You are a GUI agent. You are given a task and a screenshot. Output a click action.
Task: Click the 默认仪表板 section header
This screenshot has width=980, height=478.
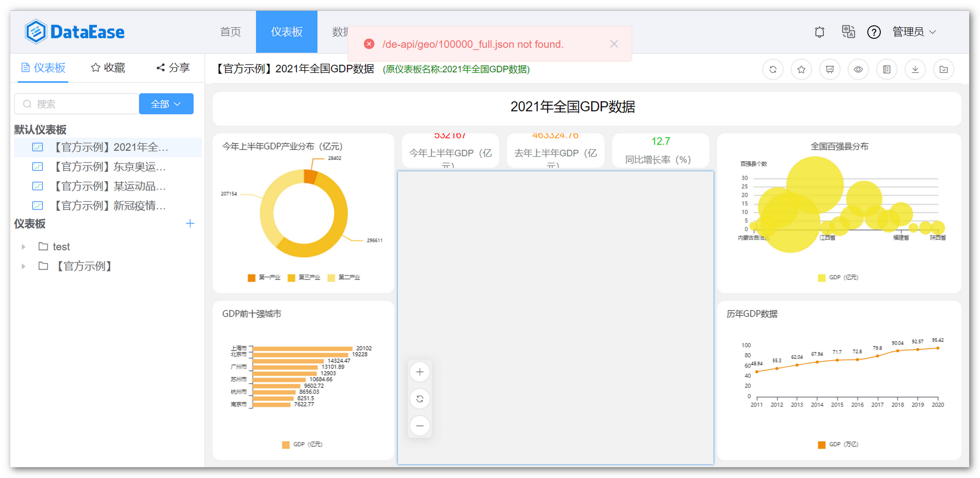pos(40,130)
